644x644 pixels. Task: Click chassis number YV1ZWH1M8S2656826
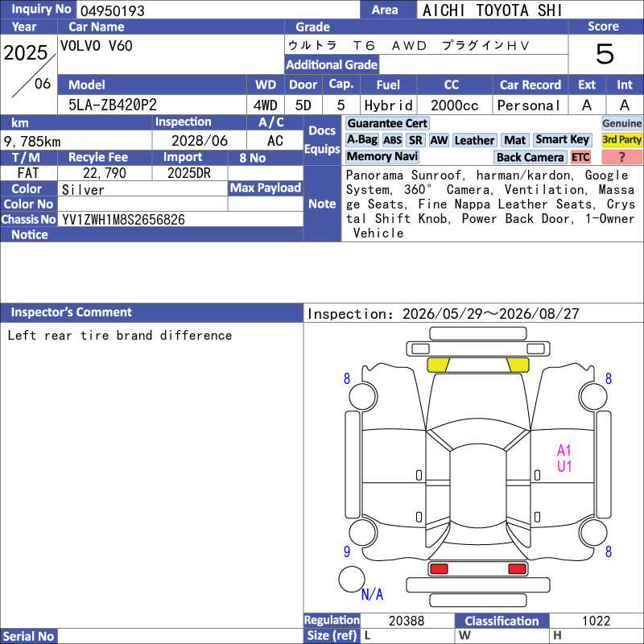(123, 220)
